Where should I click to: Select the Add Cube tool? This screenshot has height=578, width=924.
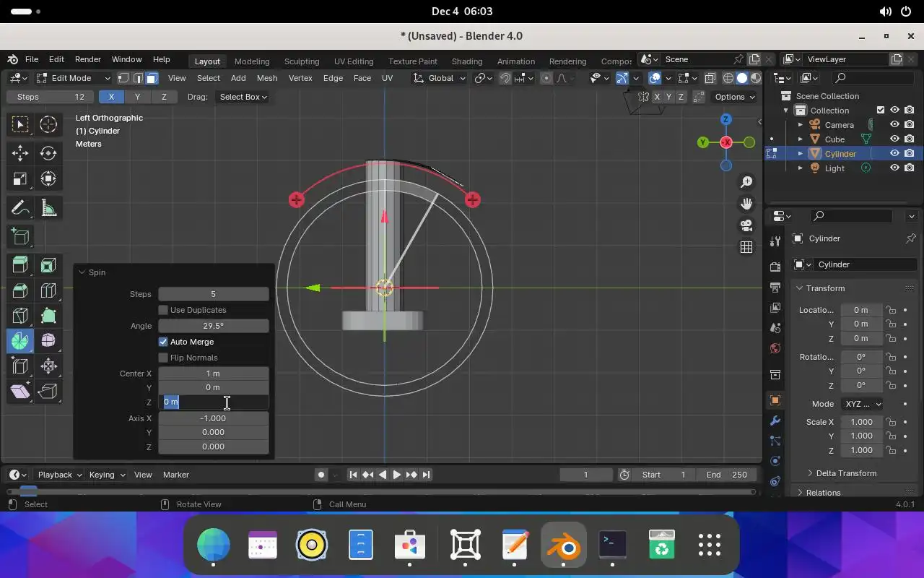point(20,237)
